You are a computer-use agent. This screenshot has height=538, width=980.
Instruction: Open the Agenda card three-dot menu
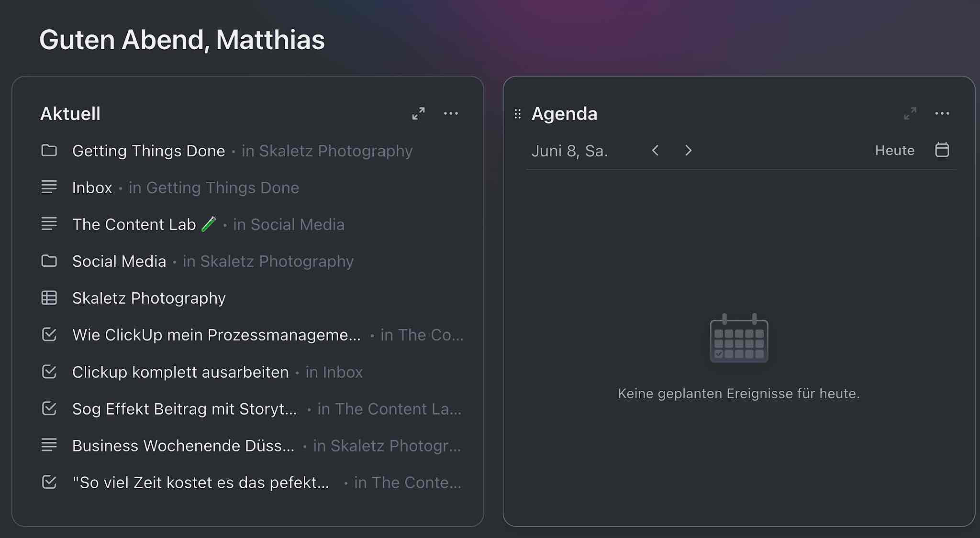(942, 113)
